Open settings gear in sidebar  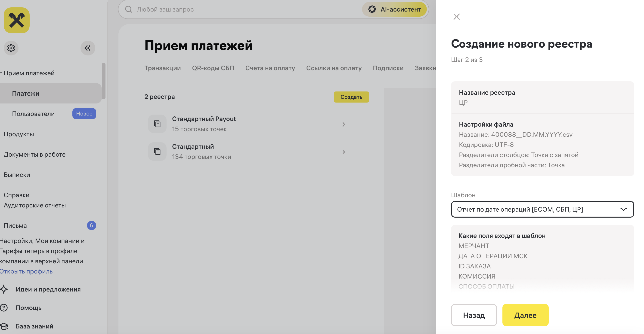tap(11, 48)
